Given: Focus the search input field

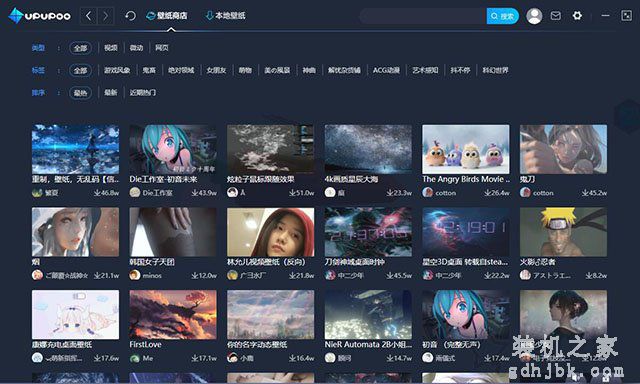Looking at the screenshot, I should click(423, 16).
